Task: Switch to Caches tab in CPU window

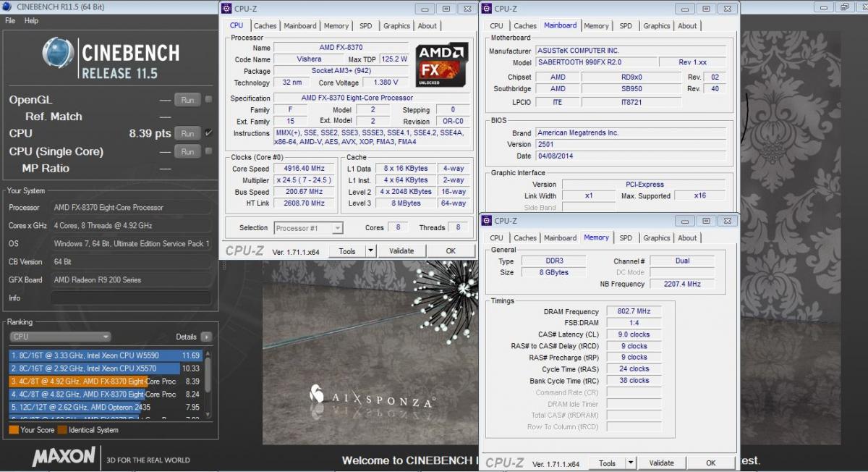Action: 265,25
